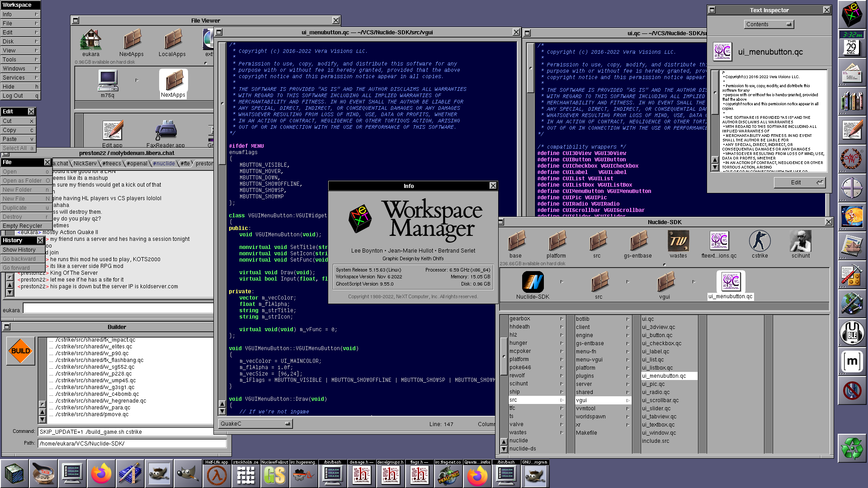
Task: Switch to the #nuclide channel tab
Action: pyautogui.click(x=164, y=164)
